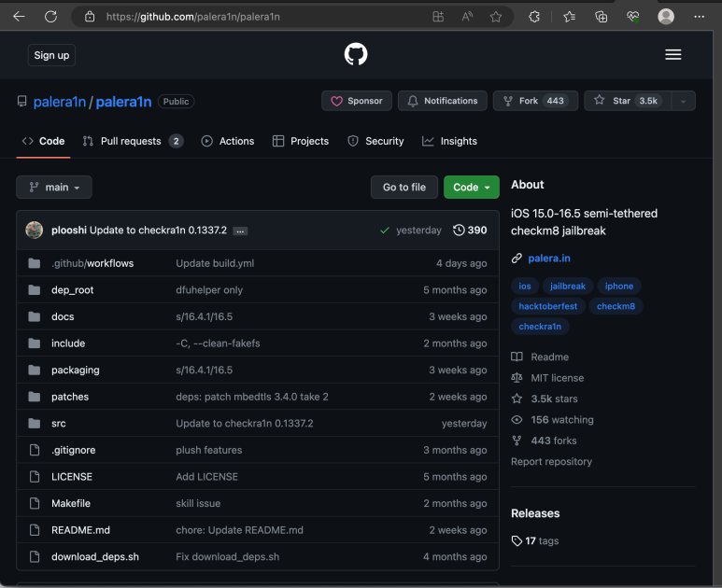Open the include folder
Image resolution: width=722 pixels, height=588 pixels.
[x=68, y=343]
